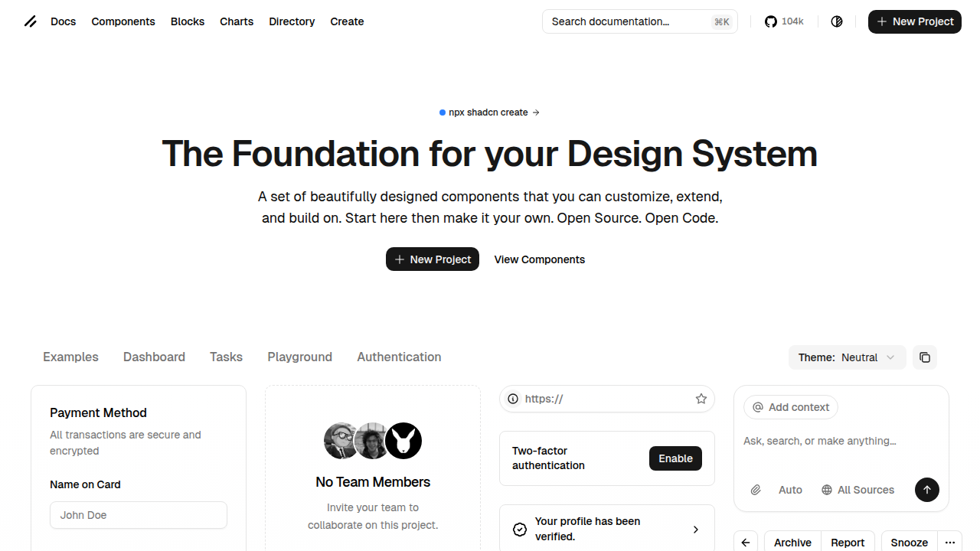
Task: Expand the All Sources selector
Action: tap(857, 490)
